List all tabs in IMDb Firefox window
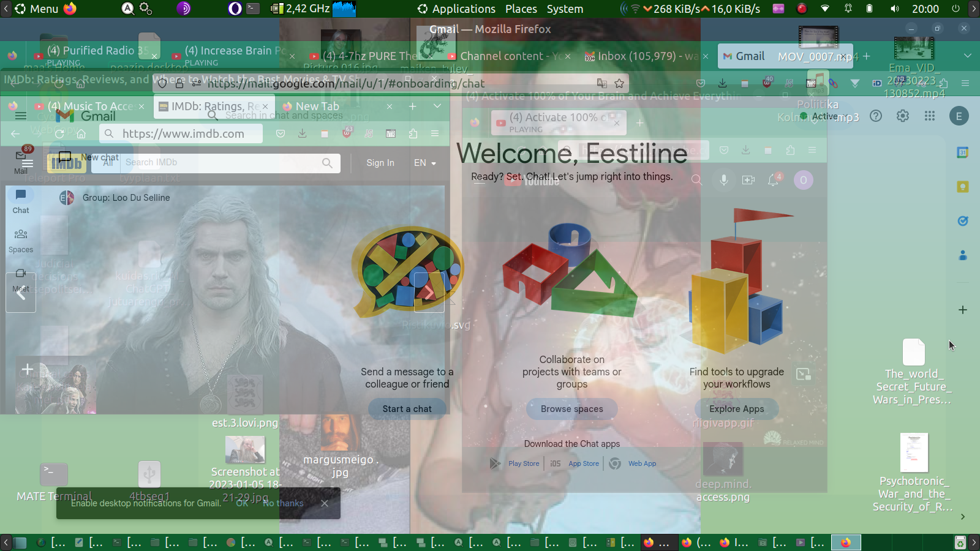 437,106
